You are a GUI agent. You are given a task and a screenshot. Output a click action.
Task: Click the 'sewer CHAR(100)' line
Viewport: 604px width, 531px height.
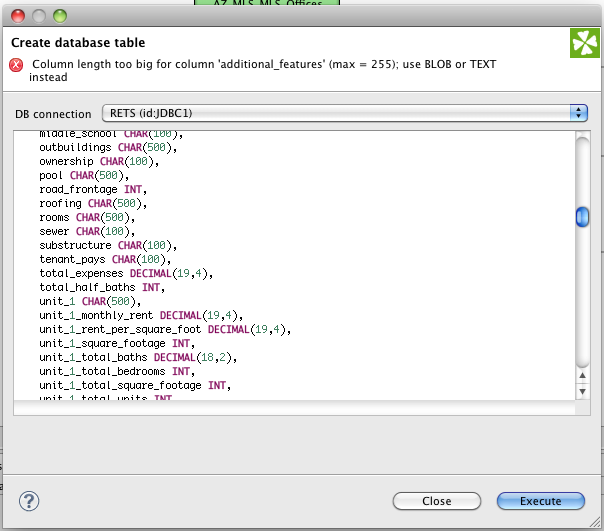coord(87,231)
